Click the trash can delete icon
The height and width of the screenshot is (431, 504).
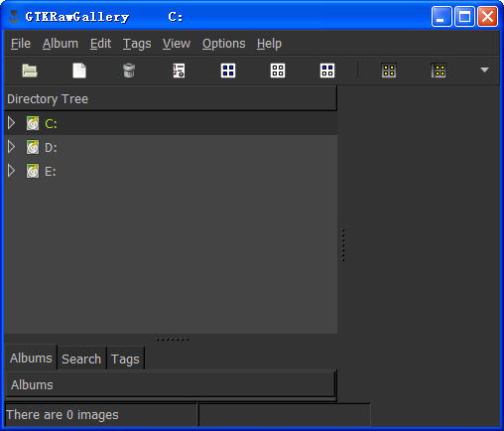[x=129, y=71]
